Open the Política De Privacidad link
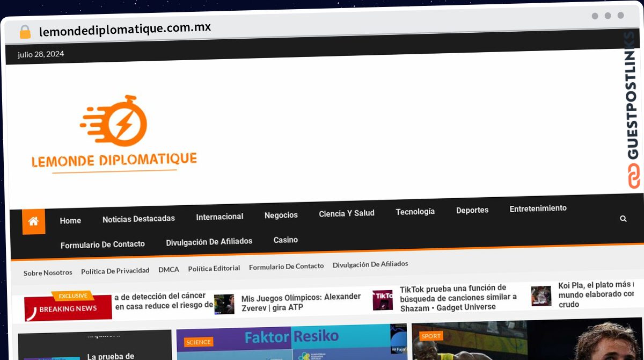The width and height of the screenshot is (644, 360). point(115,271)
